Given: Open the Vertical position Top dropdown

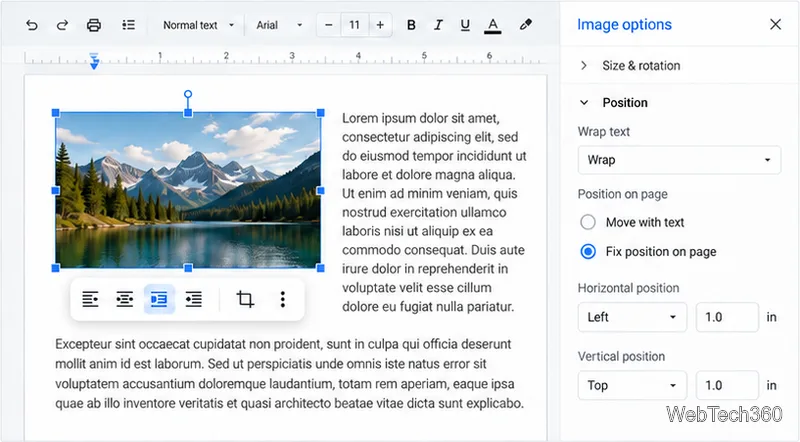Looking at the screenshot, I should click(x=632, y=385).
